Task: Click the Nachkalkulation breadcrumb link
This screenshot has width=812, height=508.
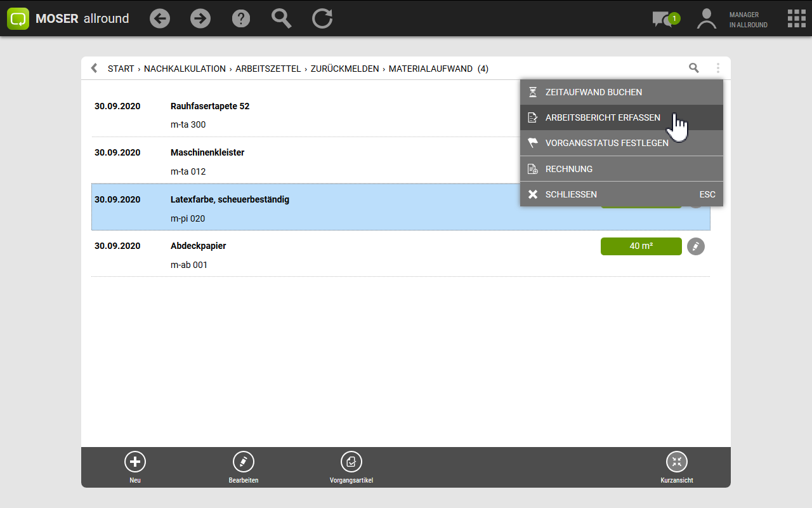Action: [x=185, y=69]
